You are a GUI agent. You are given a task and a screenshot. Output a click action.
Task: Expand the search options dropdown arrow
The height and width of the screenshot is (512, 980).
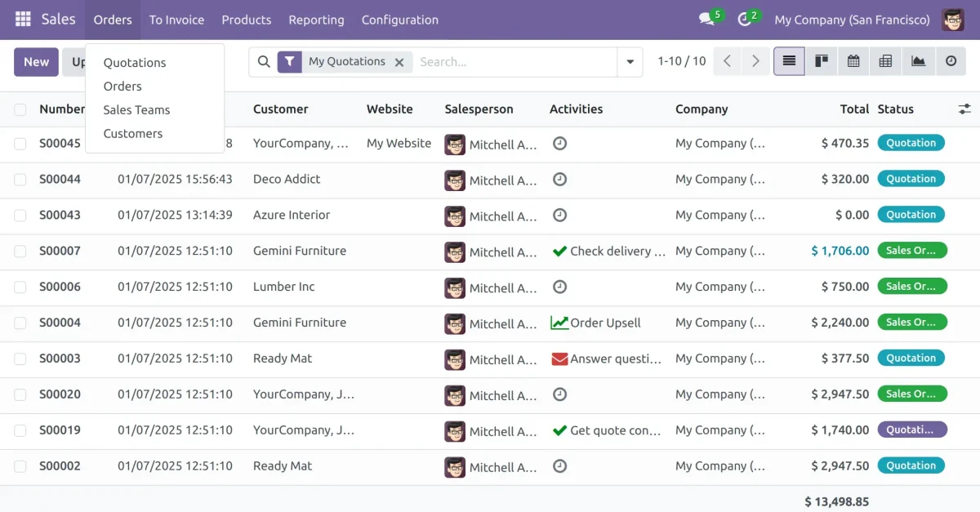pos(630,62)
